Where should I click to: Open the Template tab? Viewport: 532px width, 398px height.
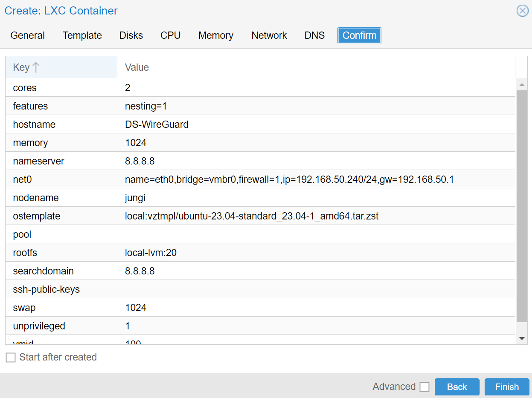(x=82, y=35)
